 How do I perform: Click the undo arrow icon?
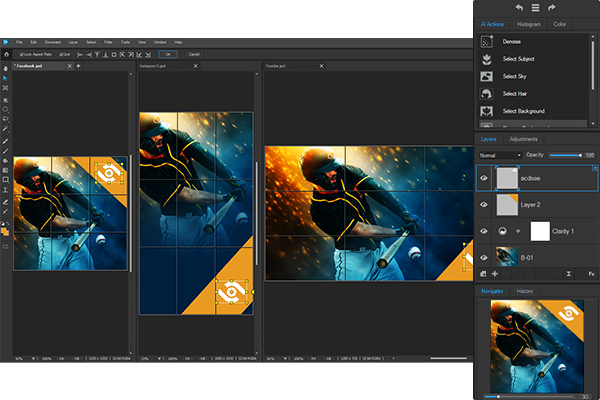tap(521, 8)
